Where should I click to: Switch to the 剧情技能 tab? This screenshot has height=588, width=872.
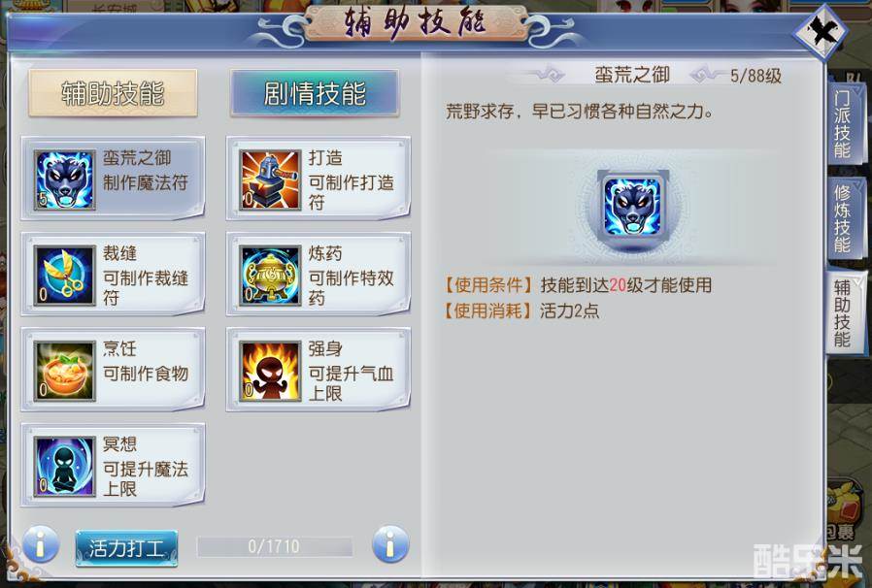tap(315, 93)
